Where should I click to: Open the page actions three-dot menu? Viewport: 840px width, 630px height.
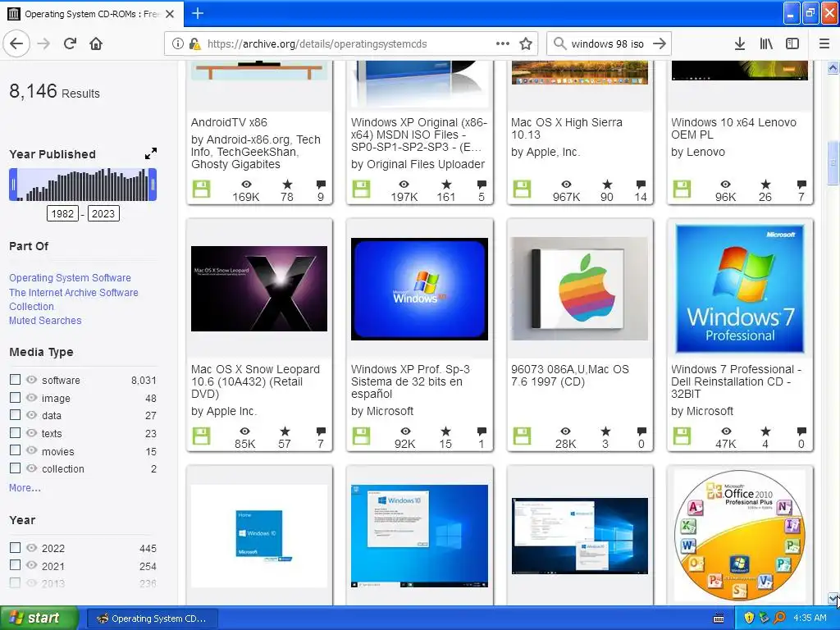pos(503,43)
